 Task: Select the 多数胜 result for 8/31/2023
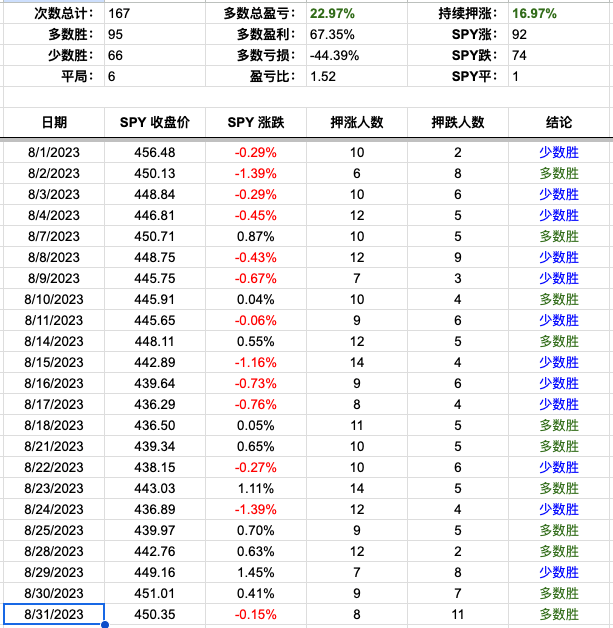pos(559,614)
